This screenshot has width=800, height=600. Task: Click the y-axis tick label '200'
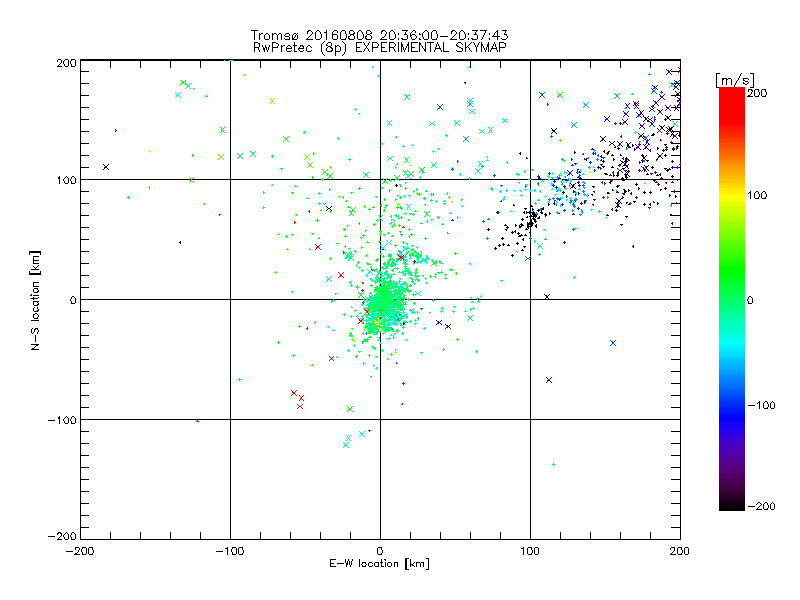[66, 63]
